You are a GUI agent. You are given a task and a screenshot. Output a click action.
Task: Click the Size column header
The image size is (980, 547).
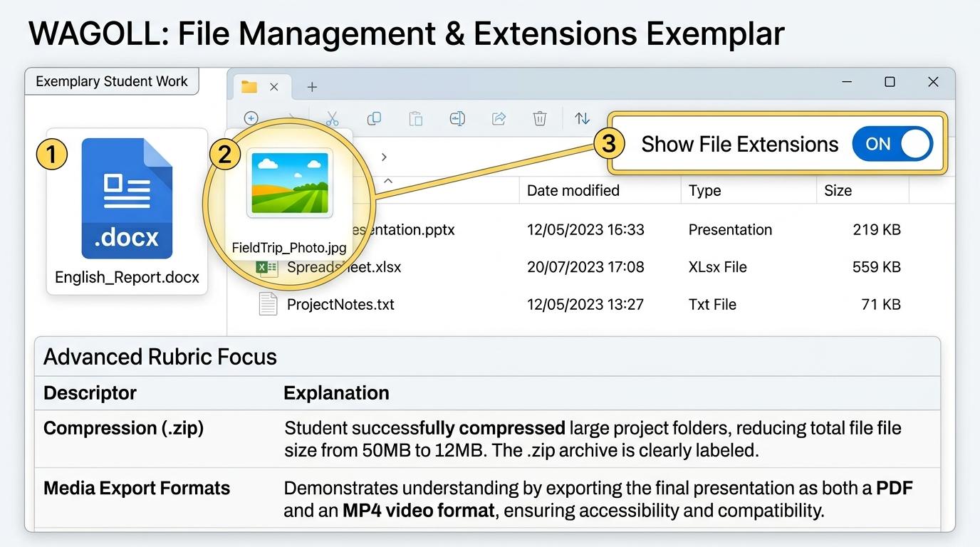click(838, 190)
